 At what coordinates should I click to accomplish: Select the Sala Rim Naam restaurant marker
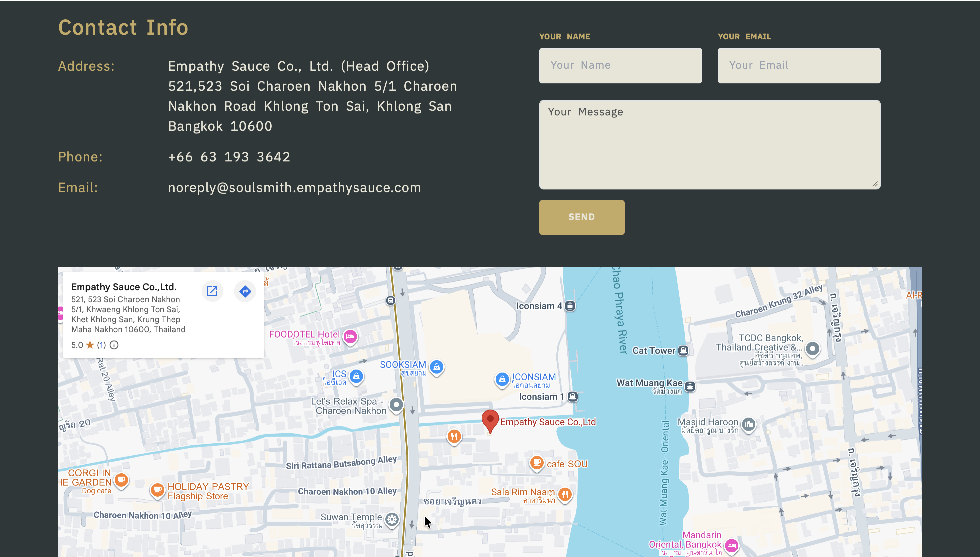coord(565,495)
